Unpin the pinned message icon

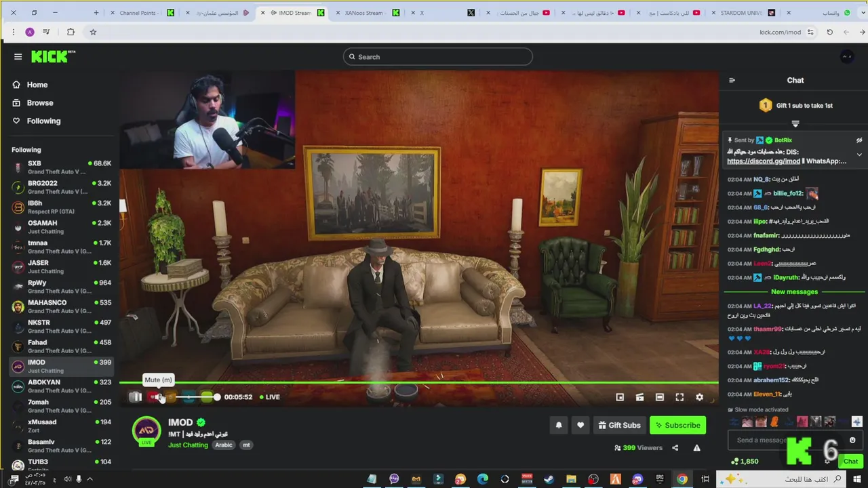click(x=859, y=140)
